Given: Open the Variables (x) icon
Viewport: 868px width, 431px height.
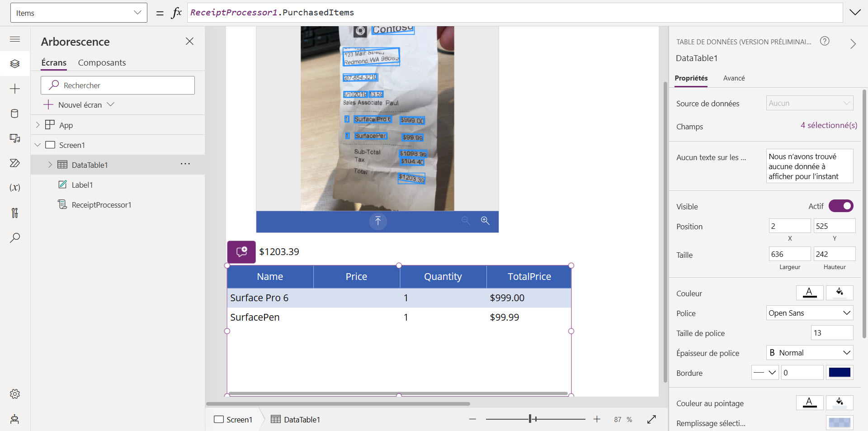Looking at the screenshot, I should click(x=15, y=188).
